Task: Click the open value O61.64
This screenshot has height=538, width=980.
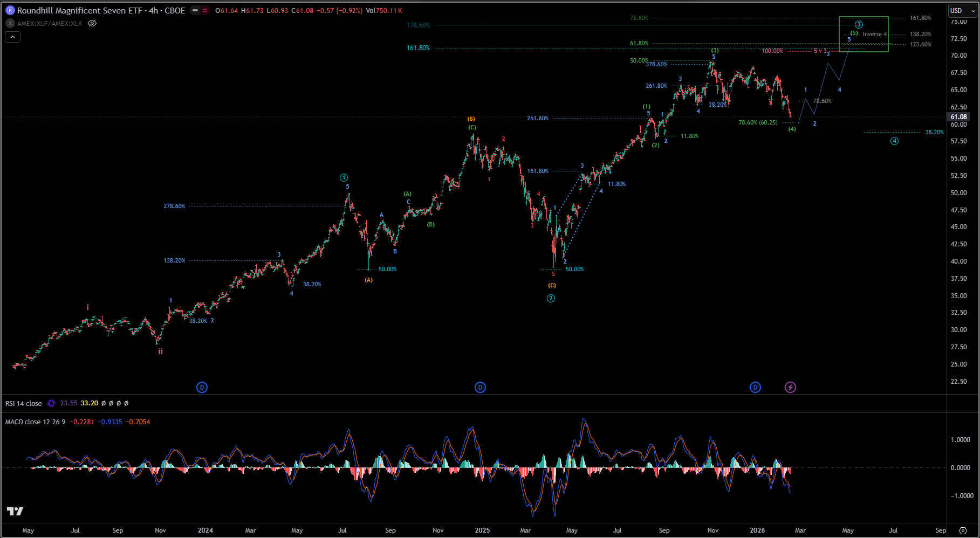Action: (227, 11)
